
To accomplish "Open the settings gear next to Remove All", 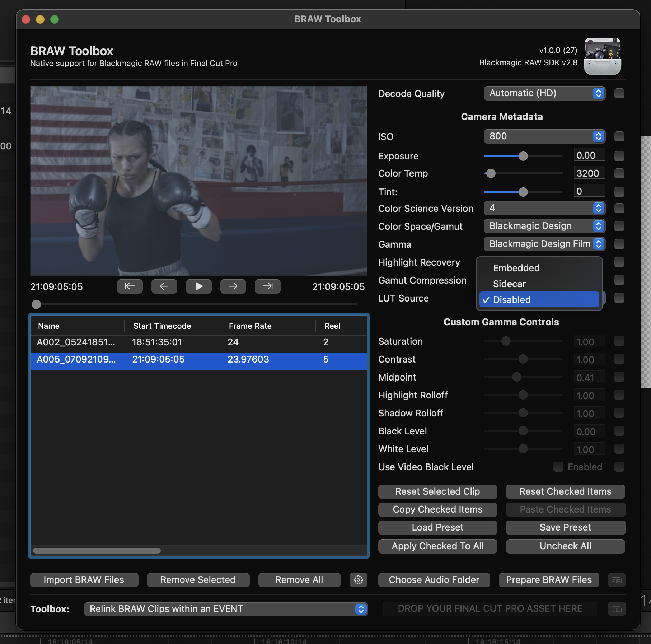I will (x=358, y=580).
